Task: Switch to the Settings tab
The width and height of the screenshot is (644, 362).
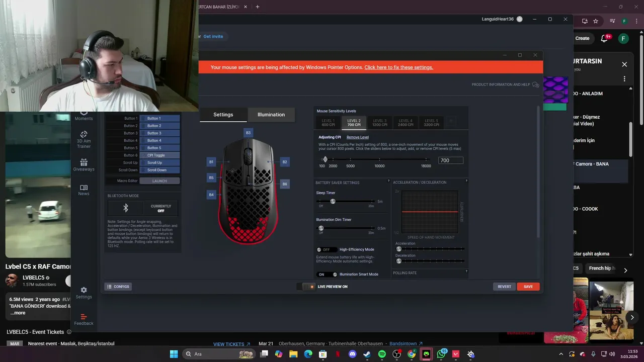Action: coord(223,115)
